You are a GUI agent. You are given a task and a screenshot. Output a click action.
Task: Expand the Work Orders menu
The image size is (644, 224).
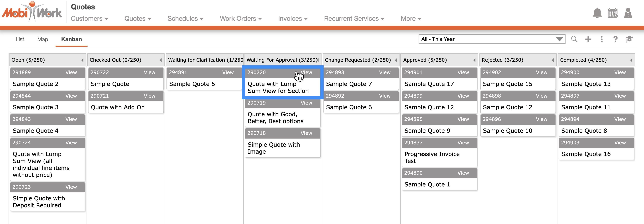[x=240, y=19]
